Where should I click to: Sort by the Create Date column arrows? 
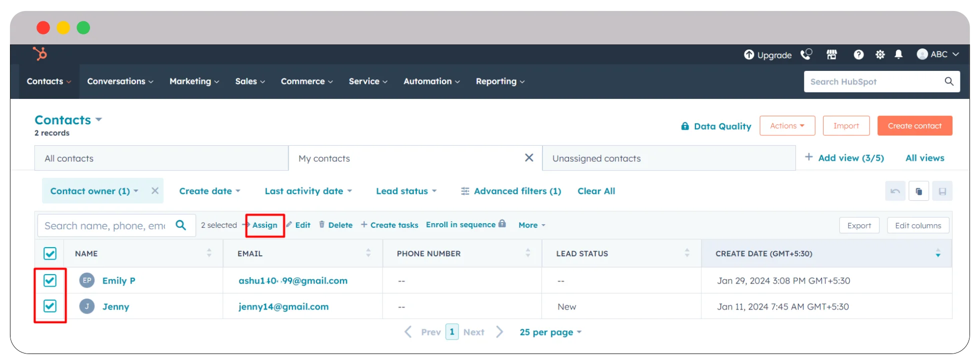[x=938, y=253]
